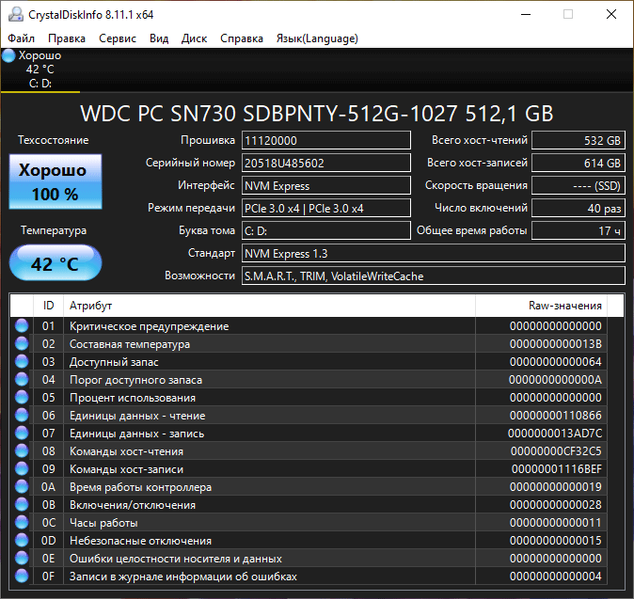Click raw value 00000000CF32C5

(x=556, y=451)
